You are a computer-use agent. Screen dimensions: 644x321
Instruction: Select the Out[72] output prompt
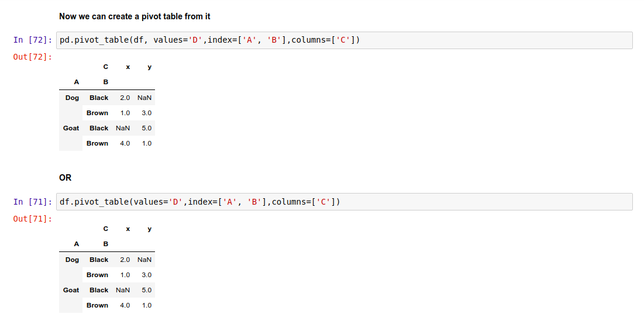point(32,57)
